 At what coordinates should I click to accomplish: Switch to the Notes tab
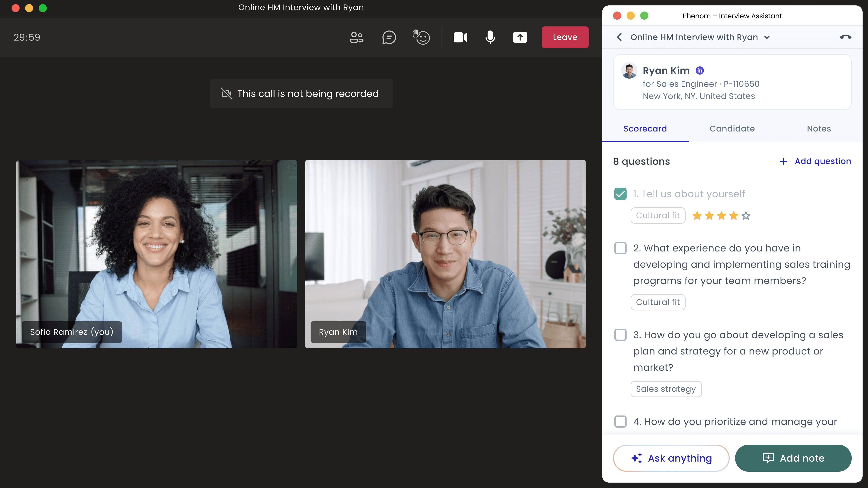(x=819, y=129)
